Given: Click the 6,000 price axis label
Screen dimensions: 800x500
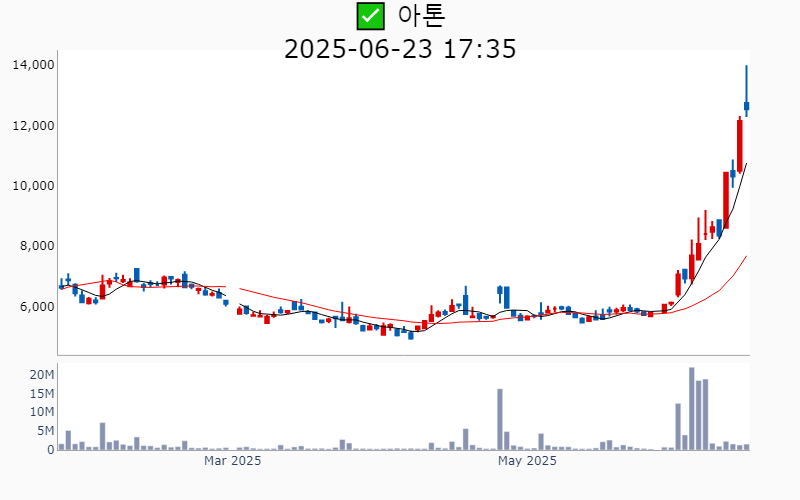Looking at the screenshot, I should pos(37,307).
